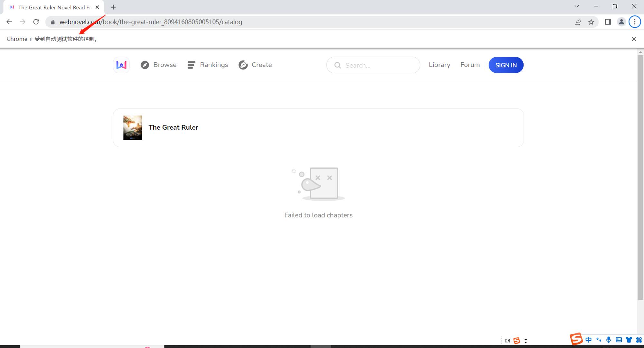Go to the Library
The image size is (644, 348).
[x=440, y=65]
